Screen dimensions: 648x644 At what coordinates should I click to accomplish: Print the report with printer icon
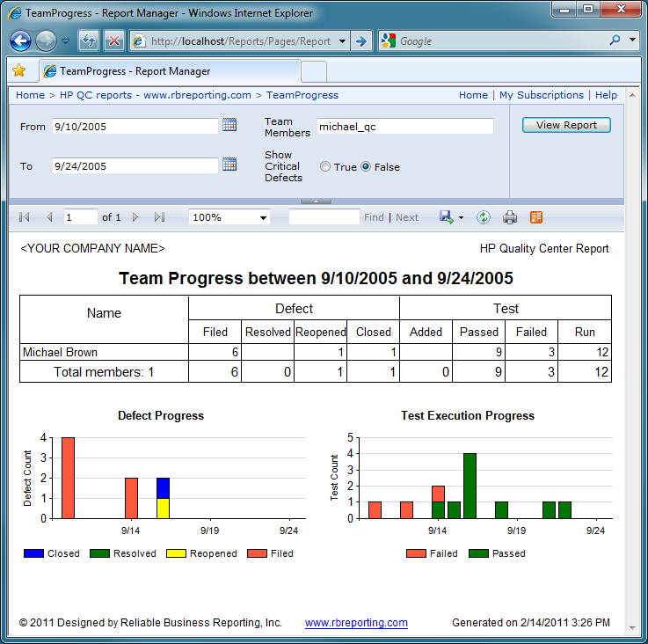pos(510,217)
